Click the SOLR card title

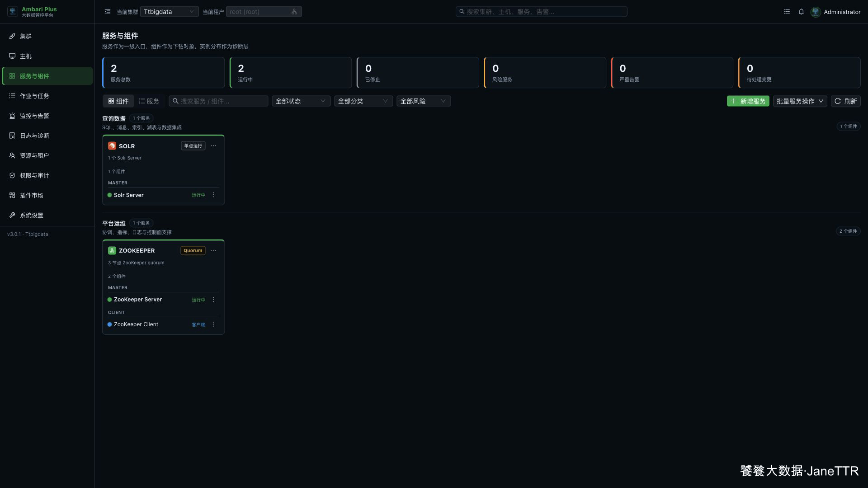click(127, 146)
